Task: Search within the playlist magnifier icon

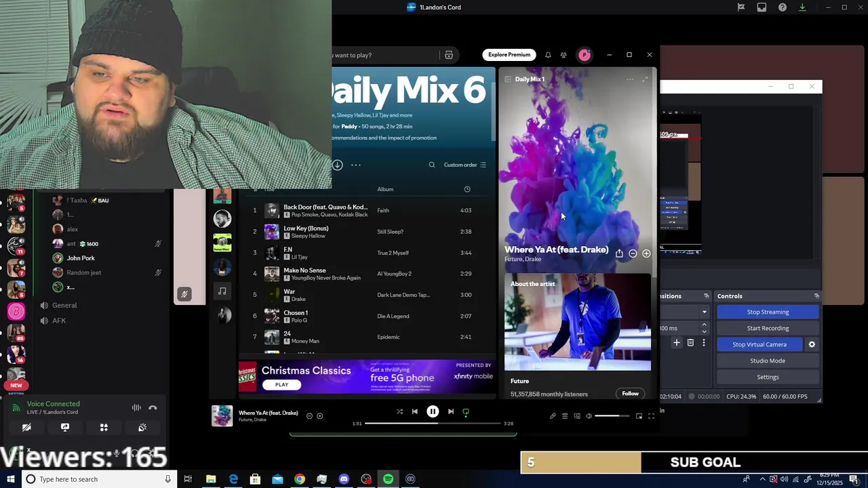Action: 432,165
